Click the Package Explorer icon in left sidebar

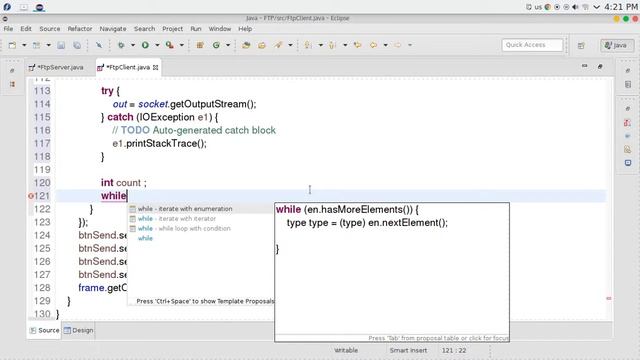click(x=12, y=84)
